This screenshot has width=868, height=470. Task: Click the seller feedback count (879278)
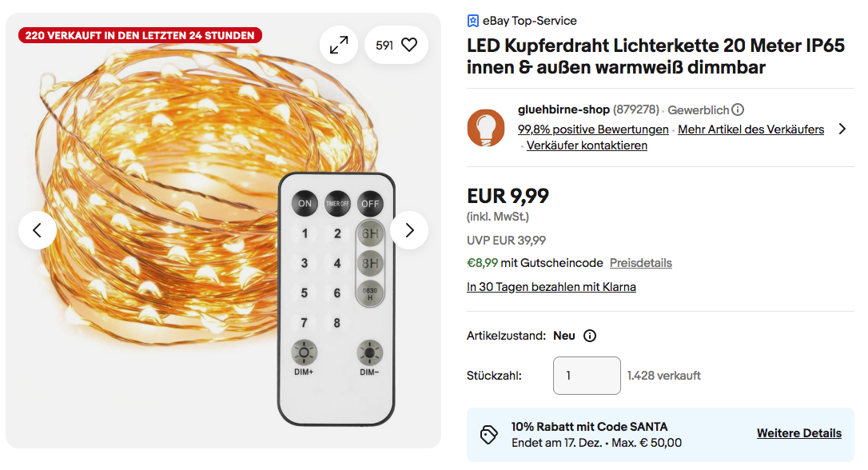click(635, 110)
